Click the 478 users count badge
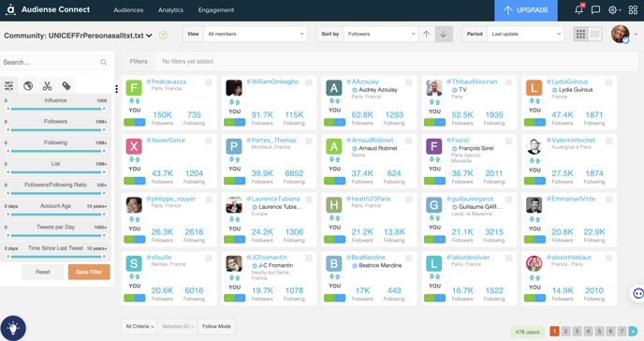Image resolution: width=644 pixels, height=341 pixels. 527,332
